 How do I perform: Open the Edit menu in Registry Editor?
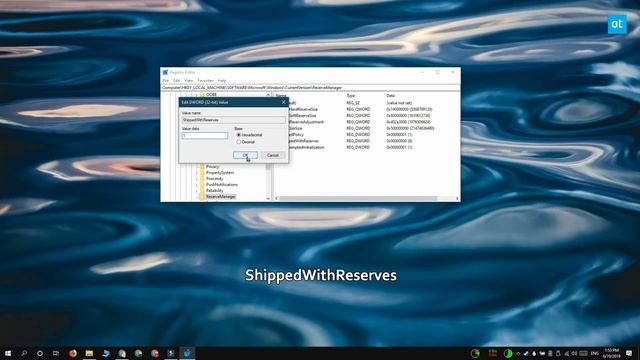pyautogui.click(x=176, y=81)
